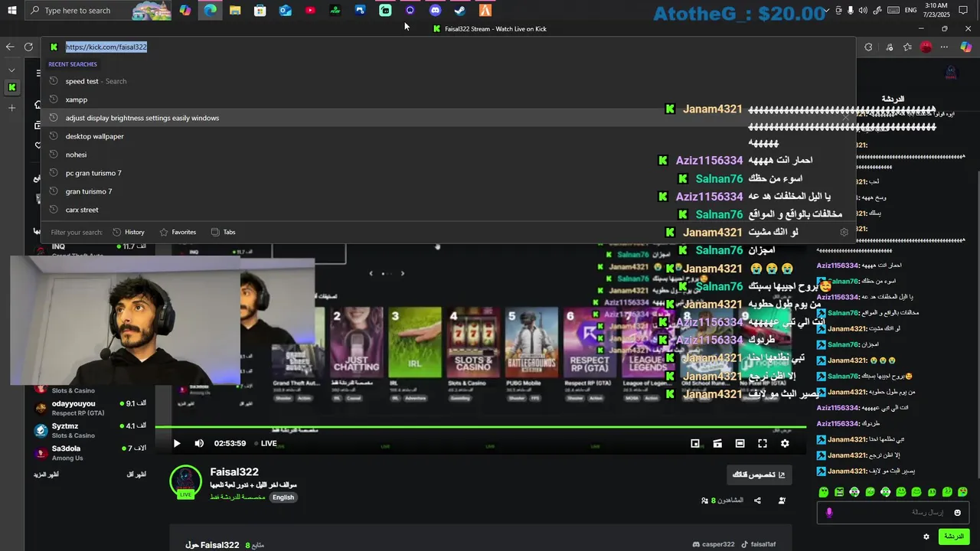Select the 'gran turismo 7' recent search

point(448,191)
